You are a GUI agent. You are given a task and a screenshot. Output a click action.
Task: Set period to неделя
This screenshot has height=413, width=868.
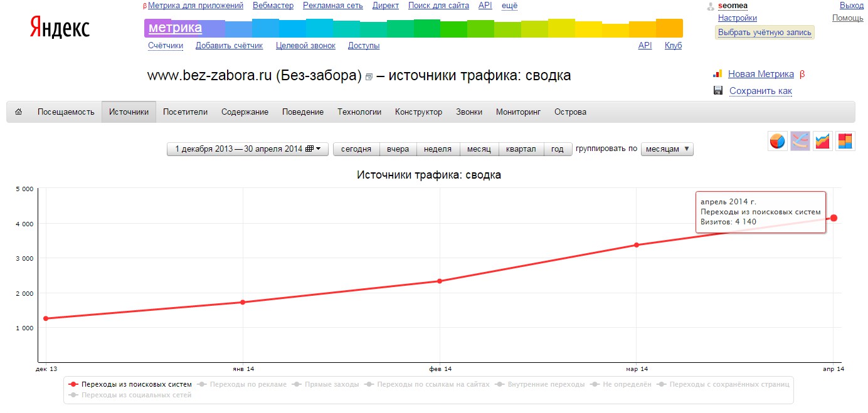[x=438, y=149]
